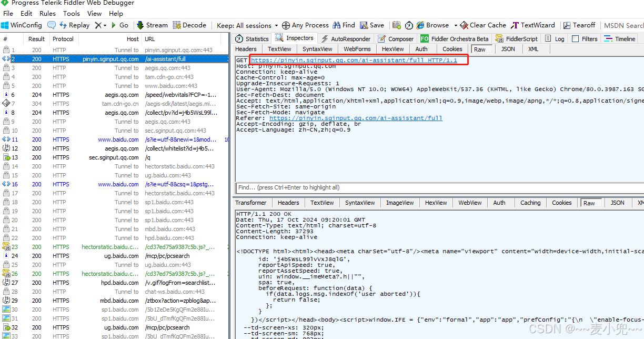Screen dimensions: 644x339
Task: Open the response WebView tab
Action: pos(470,203)
